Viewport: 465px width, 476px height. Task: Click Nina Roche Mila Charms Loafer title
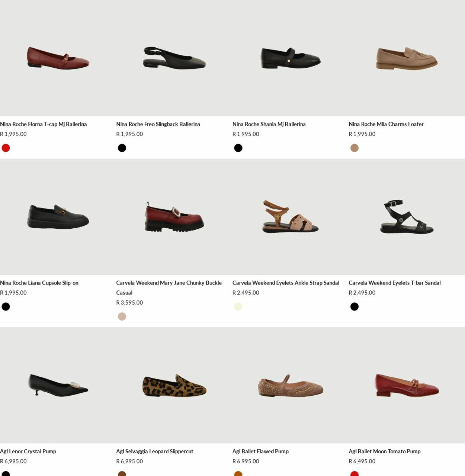pos(386,124)
